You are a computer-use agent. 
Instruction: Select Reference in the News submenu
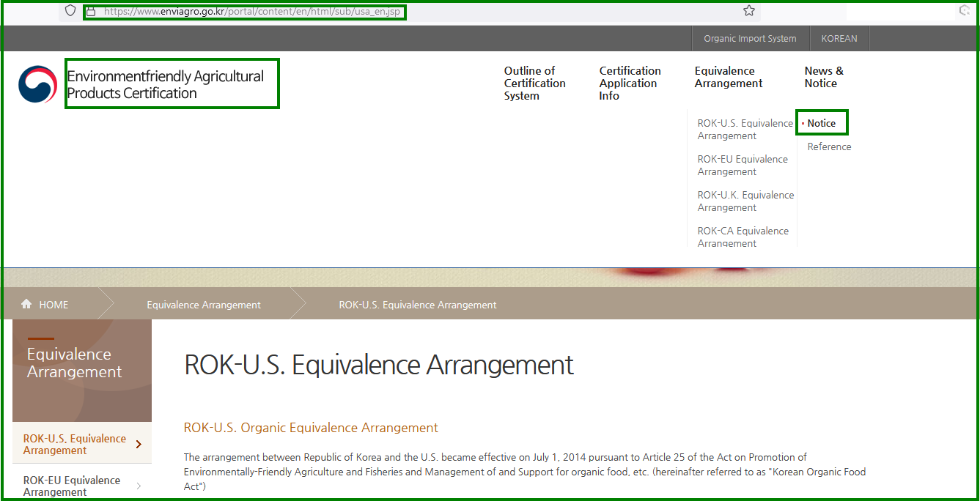pyautogui.click(x=829, y=146)
